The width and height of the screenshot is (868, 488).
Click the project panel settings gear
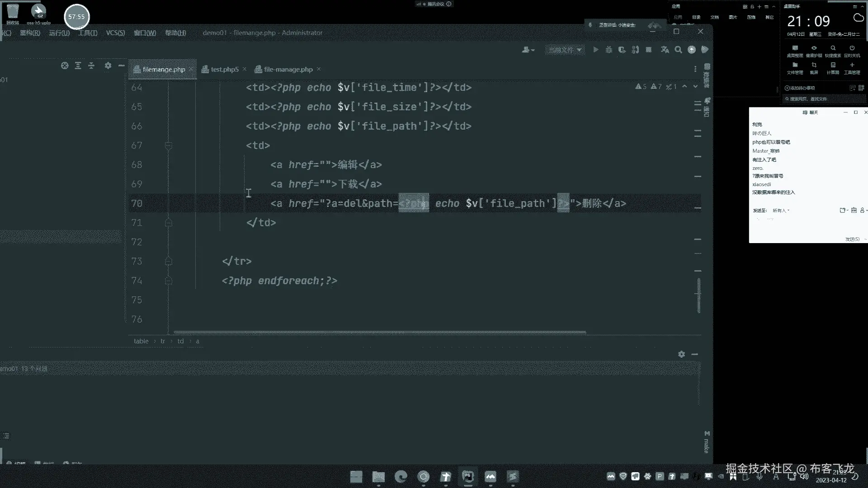tap(108, 66)
